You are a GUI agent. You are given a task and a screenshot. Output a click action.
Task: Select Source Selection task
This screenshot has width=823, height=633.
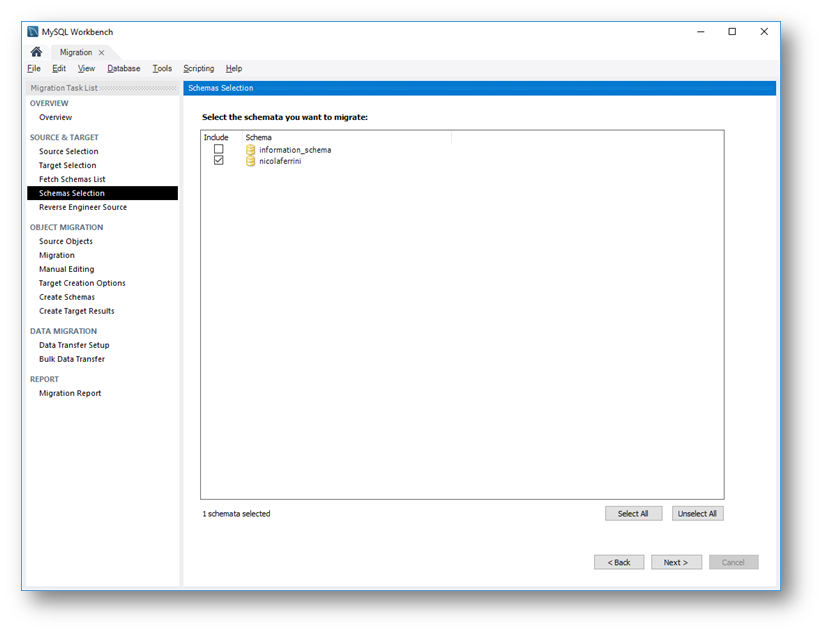coord(69,151)
